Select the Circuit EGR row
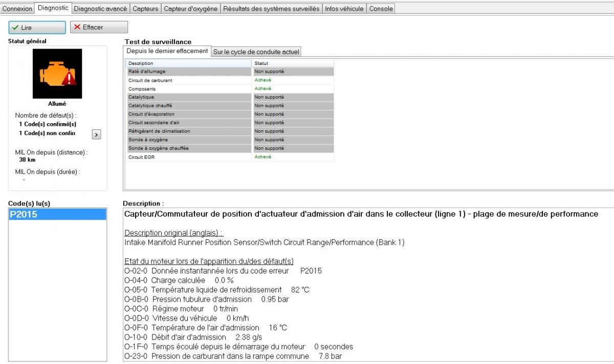 pos(189,157)
